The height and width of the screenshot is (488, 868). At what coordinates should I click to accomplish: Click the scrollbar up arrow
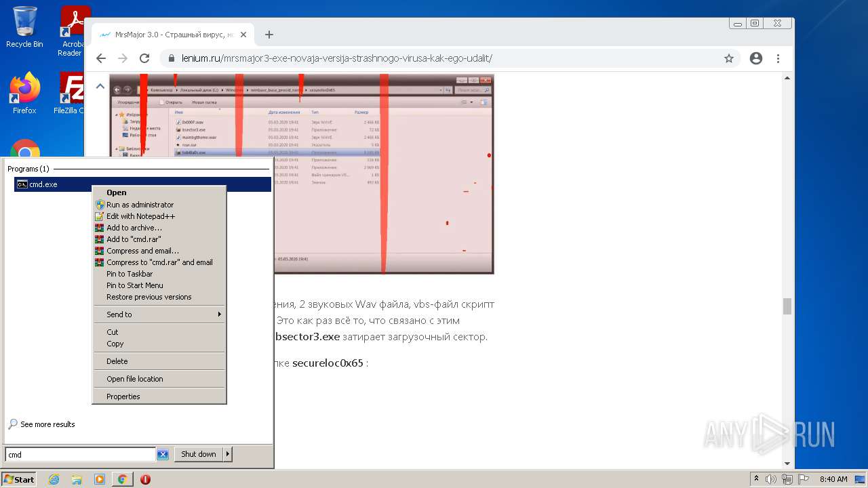[787, 78]
